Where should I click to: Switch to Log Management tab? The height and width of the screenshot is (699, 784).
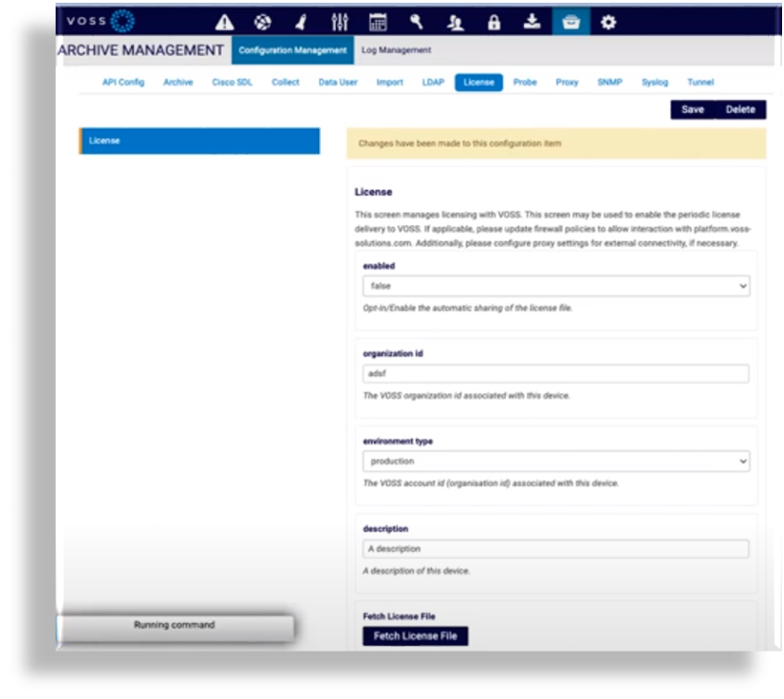[x=396, y=50]
